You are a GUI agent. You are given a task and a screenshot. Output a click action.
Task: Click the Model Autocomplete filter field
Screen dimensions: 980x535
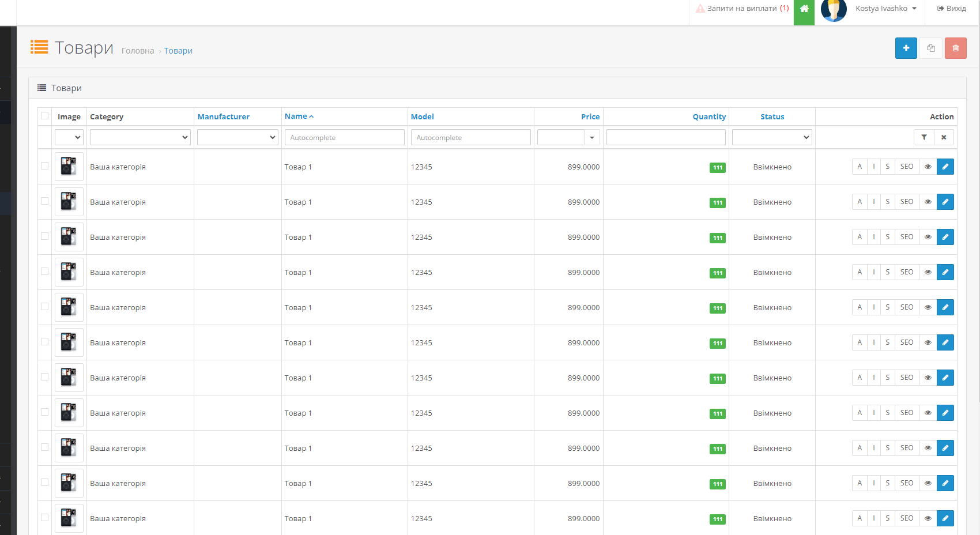click(x=470, y=137)
